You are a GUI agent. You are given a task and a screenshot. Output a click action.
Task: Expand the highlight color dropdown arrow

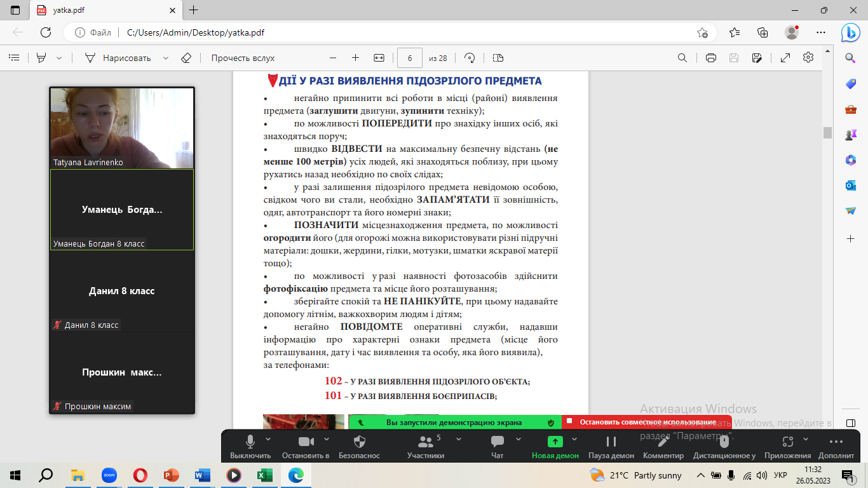[59, 58]
